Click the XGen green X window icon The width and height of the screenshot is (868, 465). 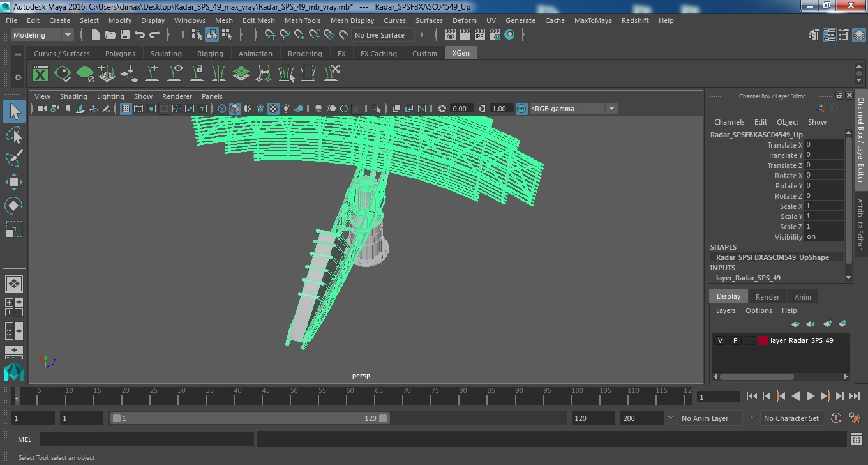pyautogui.click(x=40, y=73)
